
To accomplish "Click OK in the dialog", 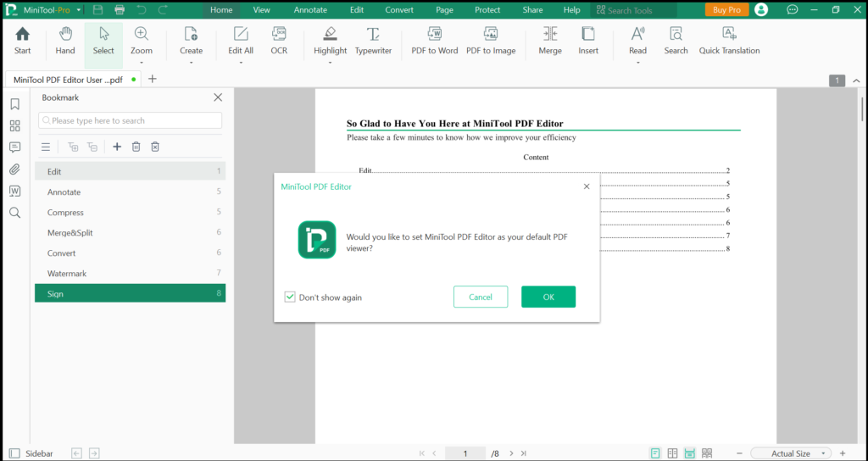I will pos(548,297).
